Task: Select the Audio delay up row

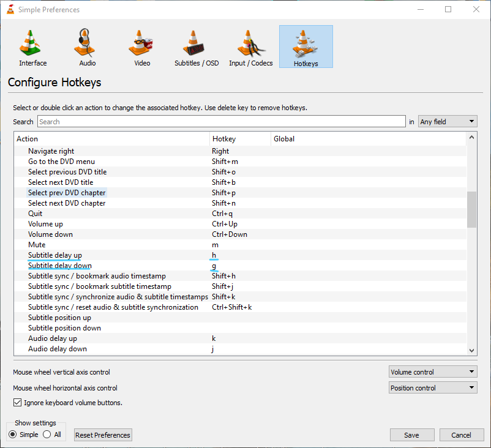Action: click(x=240, y=338)
